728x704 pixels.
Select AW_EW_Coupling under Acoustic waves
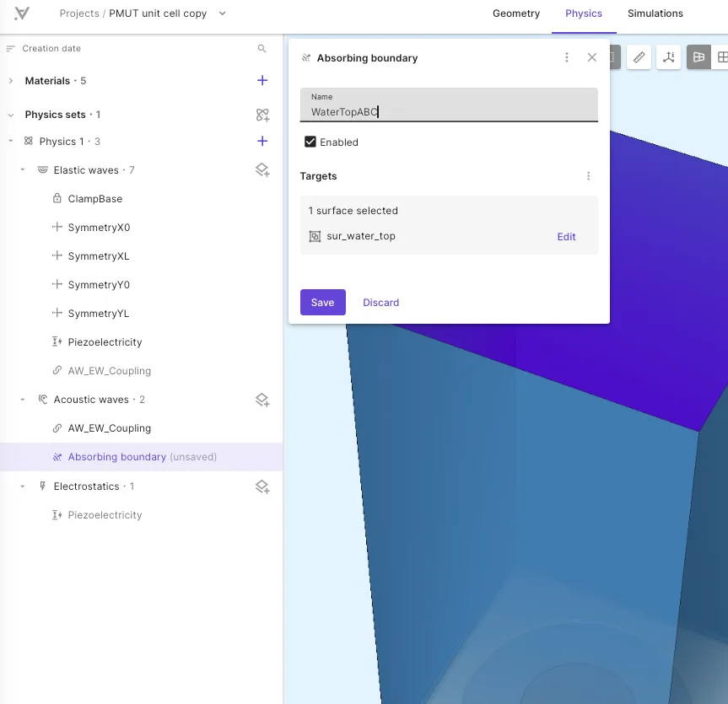[x=110, y=428]
